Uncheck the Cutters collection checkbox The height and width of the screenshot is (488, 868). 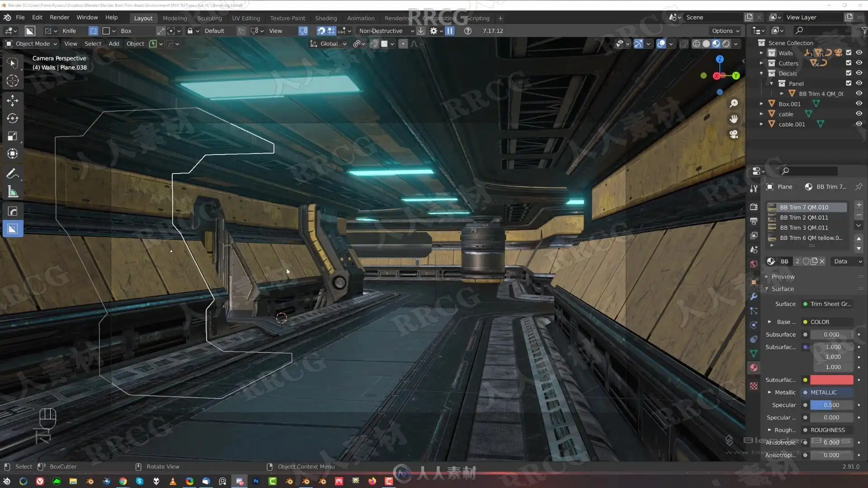[849, 63]
